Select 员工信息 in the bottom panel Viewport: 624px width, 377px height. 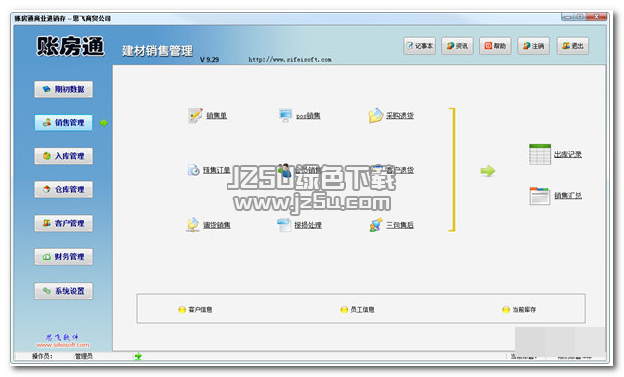click(357, 309)
